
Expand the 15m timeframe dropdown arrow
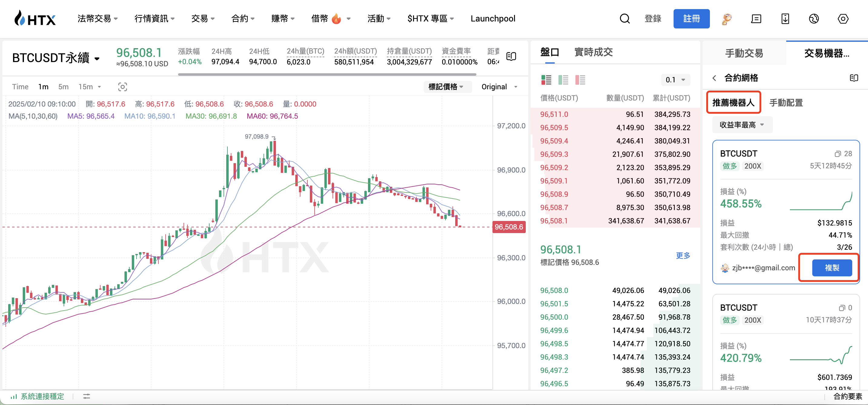(99, 87)
